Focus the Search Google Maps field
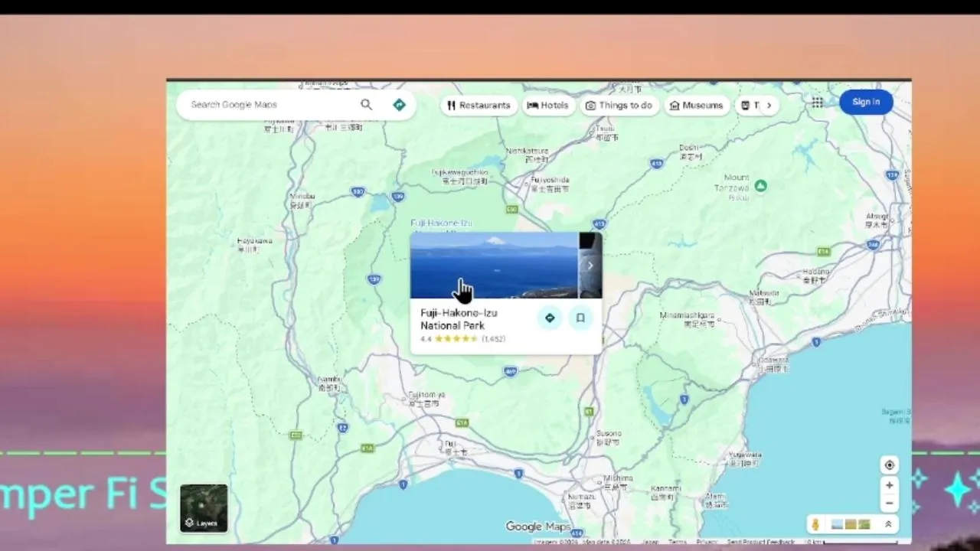Viewport: 980px width, 551px height. pyautogui.click(x=272, y=105)
